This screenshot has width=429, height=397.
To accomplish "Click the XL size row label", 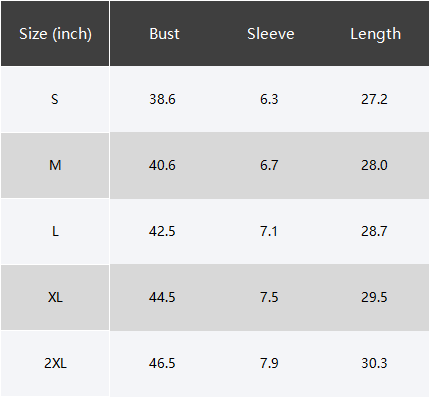I will point(55,297).
